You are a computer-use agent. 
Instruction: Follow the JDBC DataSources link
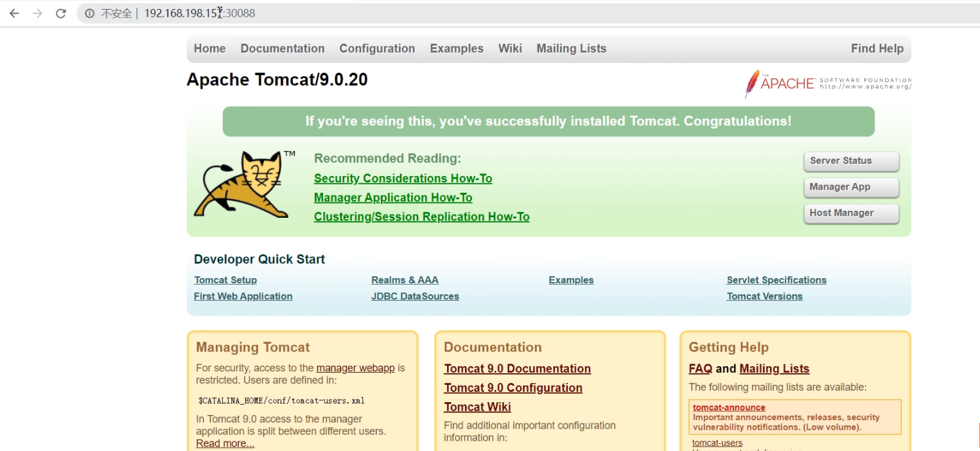tap(415, 296)
